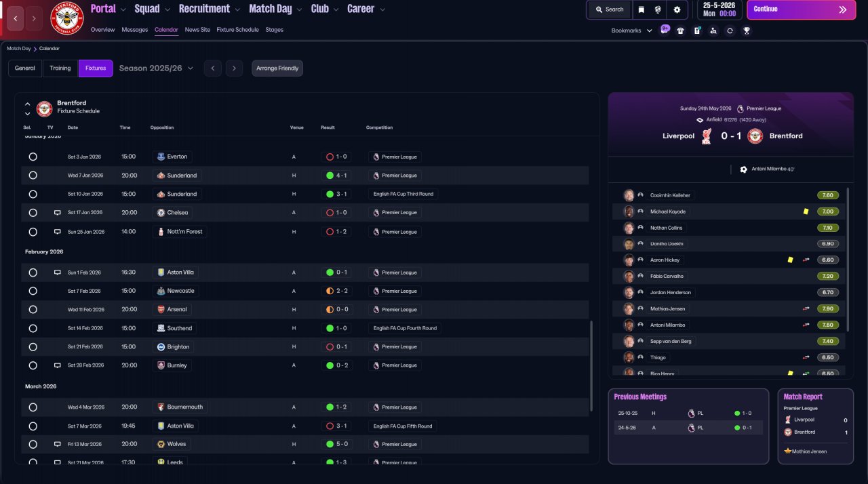Switch to the General calendar tab
868x484 pixels.
click(25, 68)
